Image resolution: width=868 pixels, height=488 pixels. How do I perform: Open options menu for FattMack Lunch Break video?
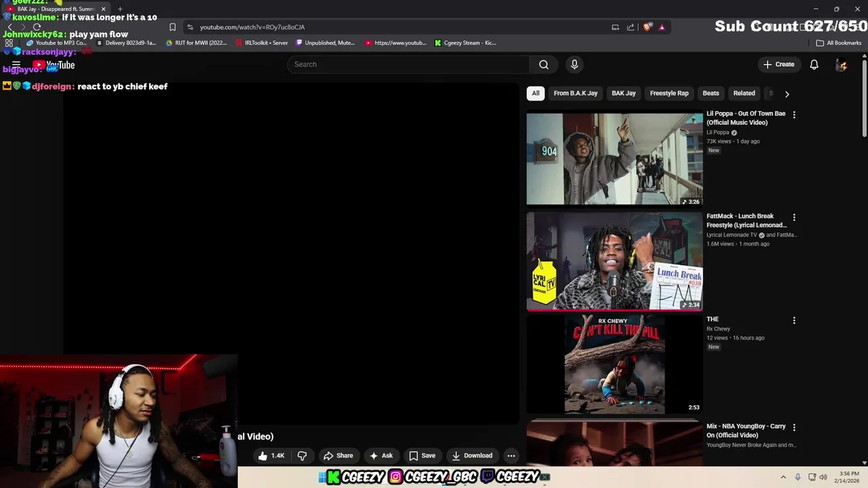(x=794, y=218)
